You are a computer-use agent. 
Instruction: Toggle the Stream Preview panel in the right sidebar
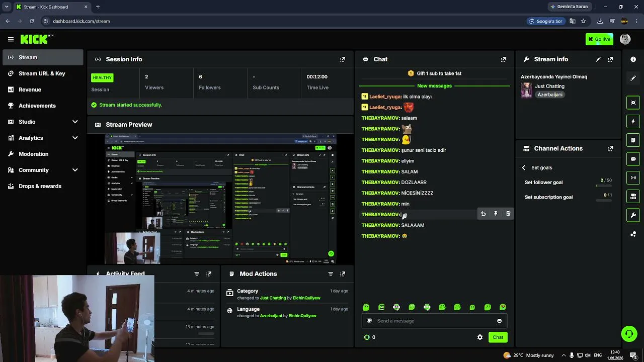(x=633, y=103)
